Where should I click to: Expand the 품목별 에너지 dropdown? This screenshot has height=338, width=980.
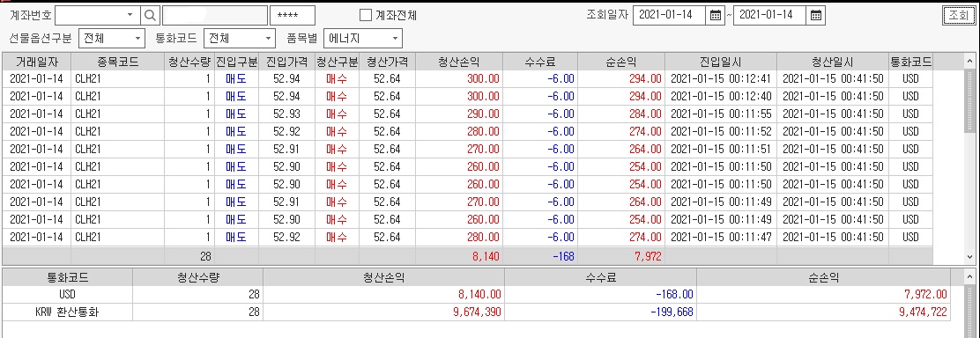tap(395, 39)
